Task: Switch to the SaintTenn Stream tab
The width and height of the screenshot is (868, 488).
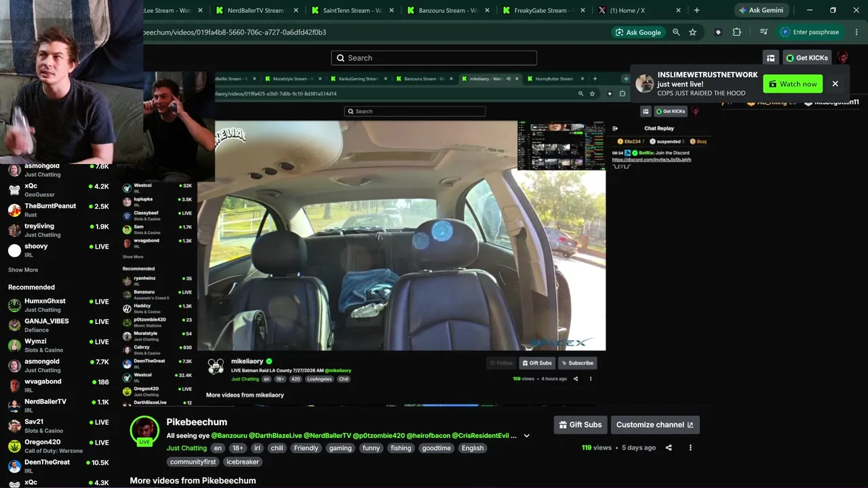Action: pyautogui.click(x=352, y=10)
